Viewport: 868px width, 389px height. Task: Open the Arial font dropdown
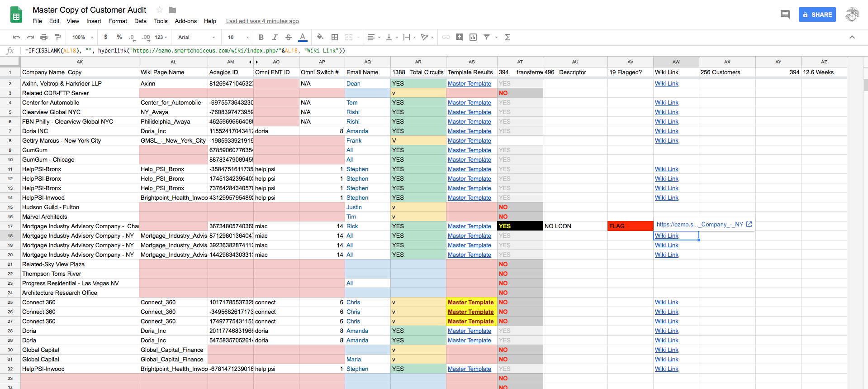click(196, 37)
